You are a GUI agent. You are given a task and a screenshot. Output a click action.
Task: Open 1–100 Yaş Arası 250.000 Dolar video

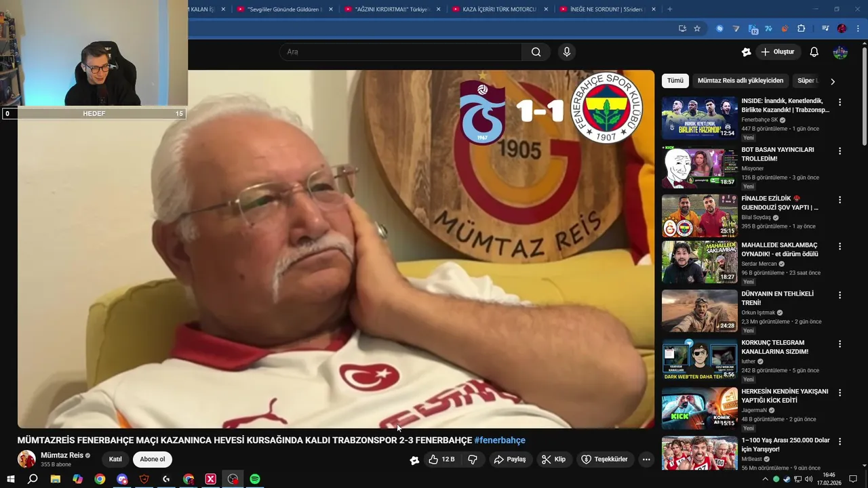[785, 445]
